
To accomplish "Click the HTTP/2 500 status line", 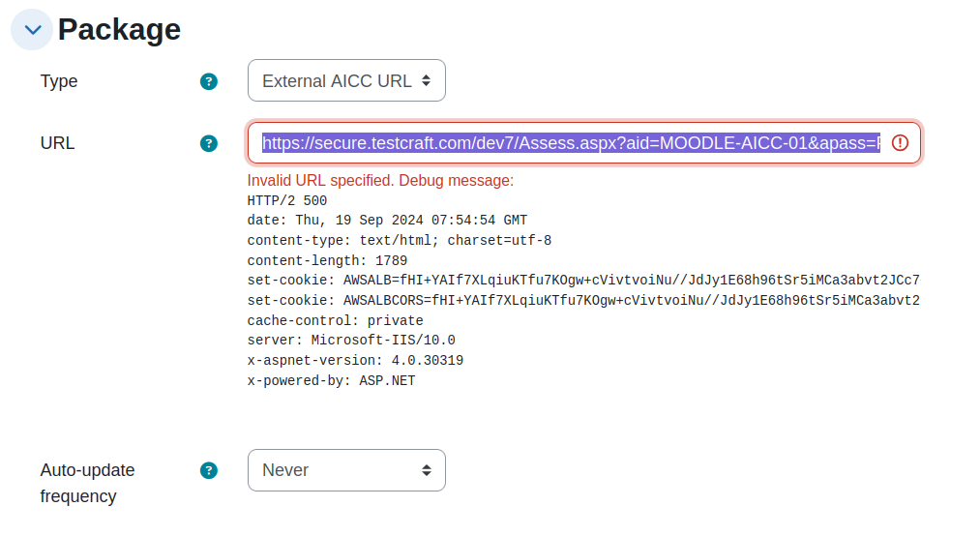I will click(287, 200).
